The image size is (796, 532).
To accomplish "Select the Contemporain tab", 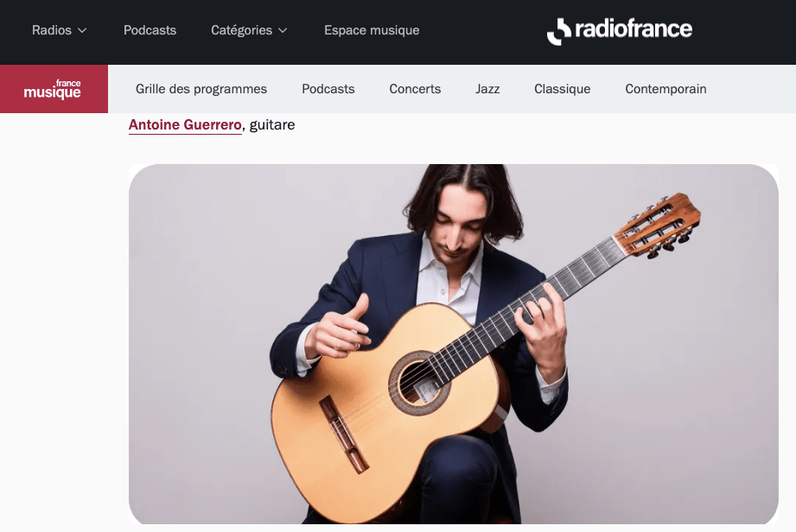I will point(665,89).
